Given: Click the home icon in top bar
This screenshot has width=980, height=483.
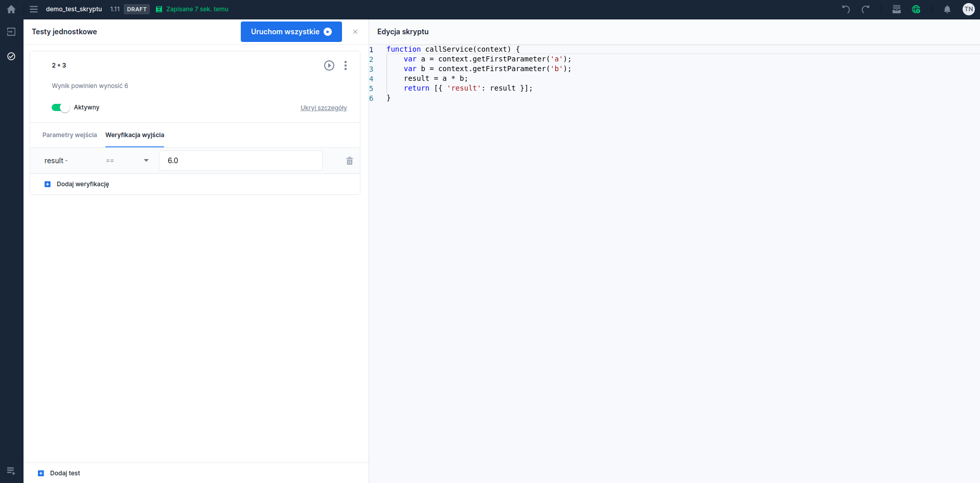Looking at the screenshot, I should click(11, 9).
